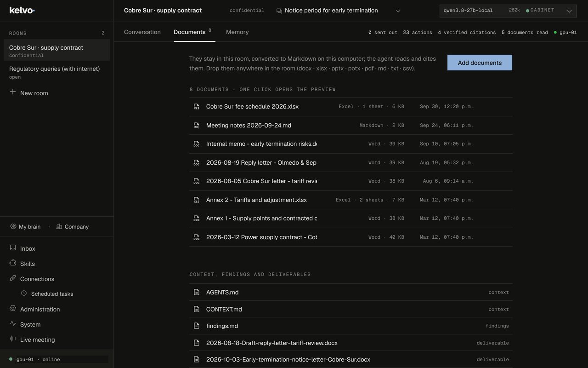This screenshot has width=588, height=368.
Task: Preview 2026-08-19 Reply letter document
Action: (x=351, y=162)
